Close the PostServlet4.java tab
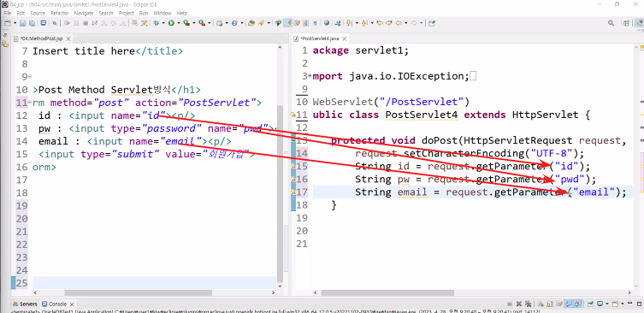The width and height of the screenshot is (644, 313). pos(344,38)
